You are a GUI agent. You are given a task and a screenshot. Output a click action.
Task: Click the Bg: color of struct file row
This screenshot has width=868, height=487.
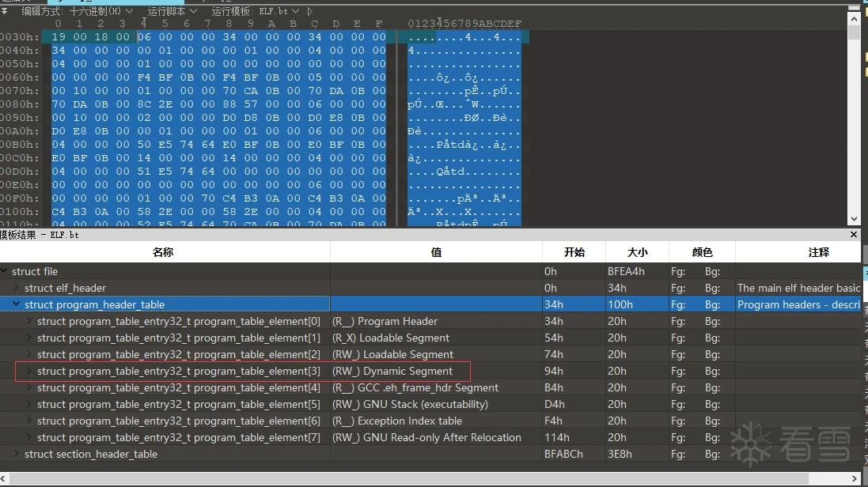pos(712,271)
